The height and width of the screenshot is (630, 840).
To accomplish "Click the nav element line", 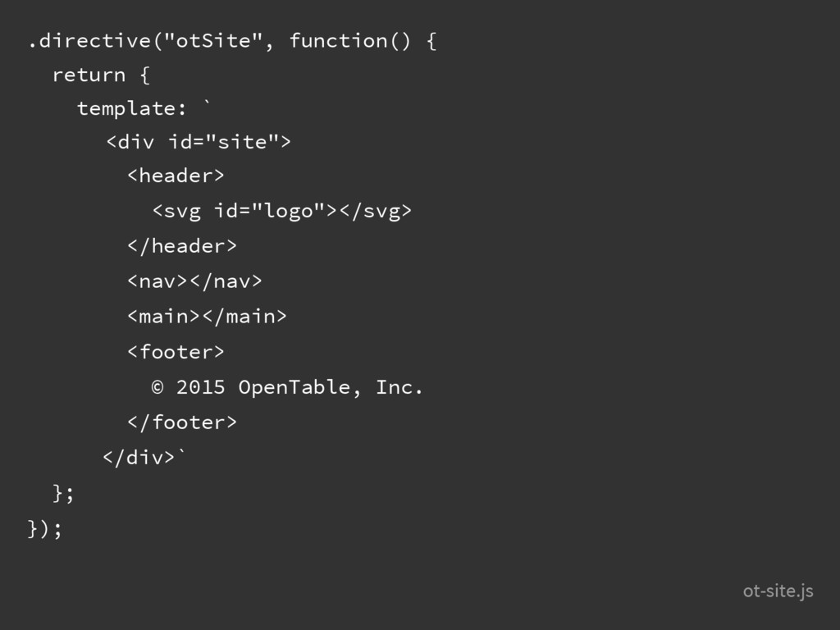I will tap(194, 281).
